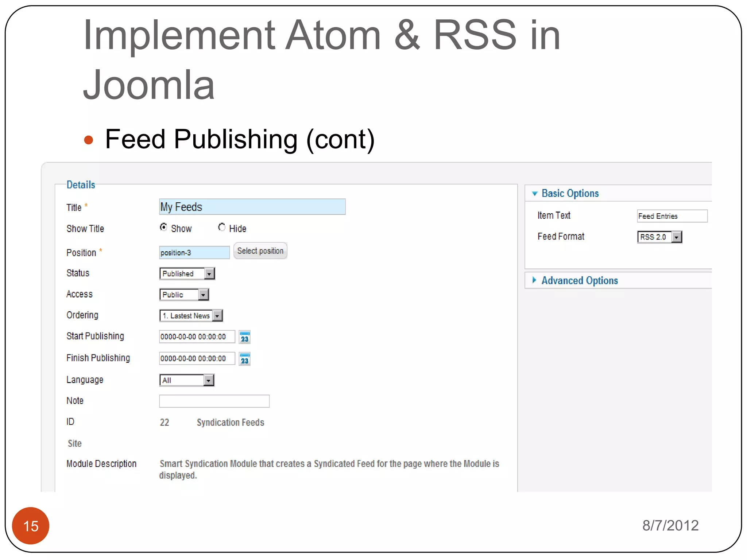Open the Language dropdown showing All

point(187,380)
